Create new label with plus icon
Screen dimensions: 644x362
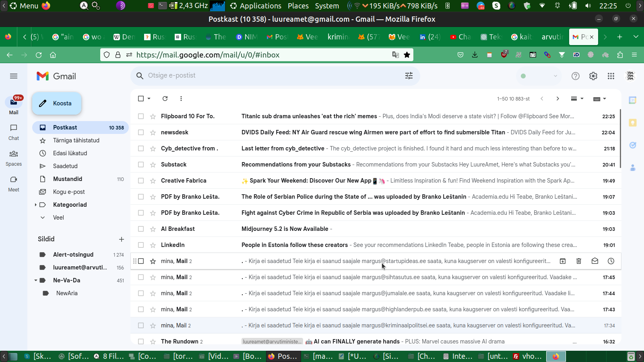122,239
